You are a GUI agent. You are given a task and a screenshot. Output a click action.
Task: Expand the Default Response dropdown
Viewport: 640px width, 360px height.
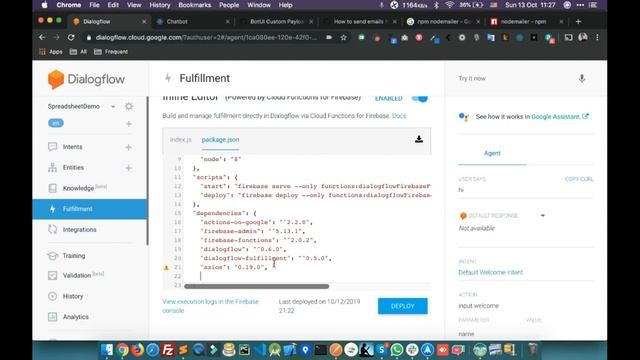click(543, 216)
